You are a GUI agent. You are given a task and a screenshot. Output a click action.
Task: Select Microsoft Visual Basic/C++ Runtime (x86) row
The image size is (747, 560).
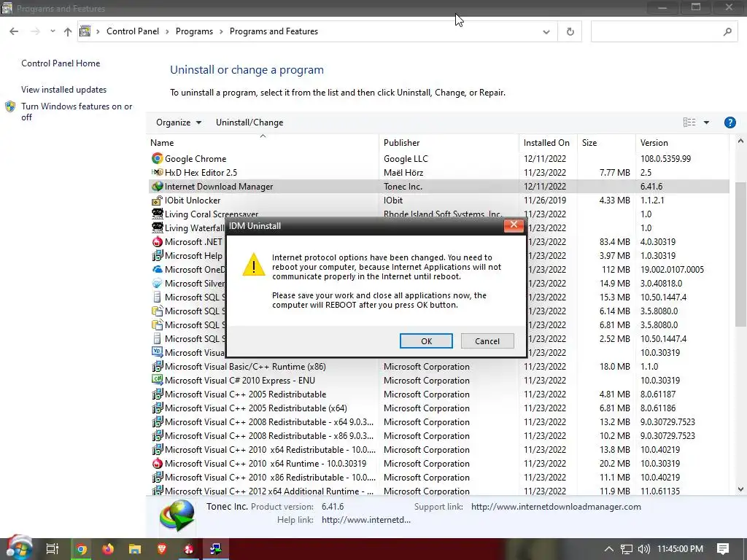pos(438,367)
